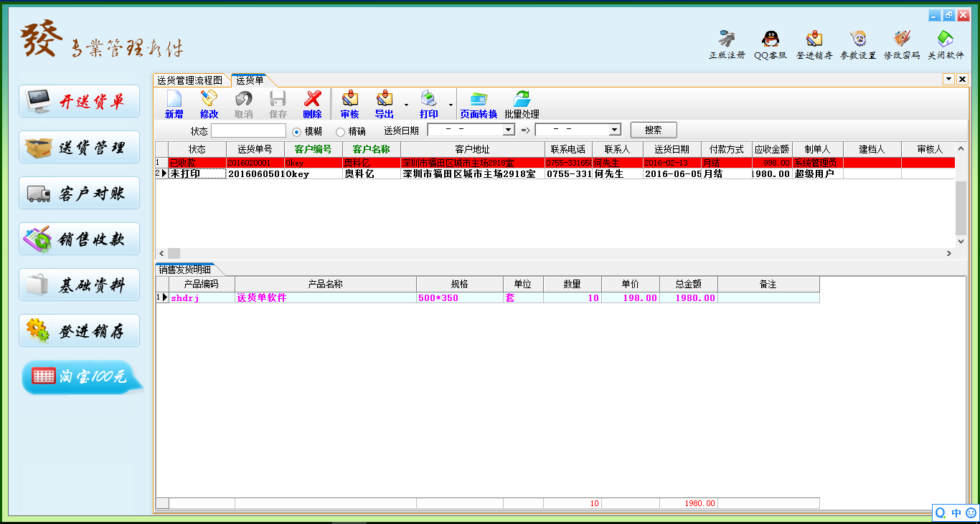
Task: Open QQ客服 penguin icon
Action: pos(771,39)
